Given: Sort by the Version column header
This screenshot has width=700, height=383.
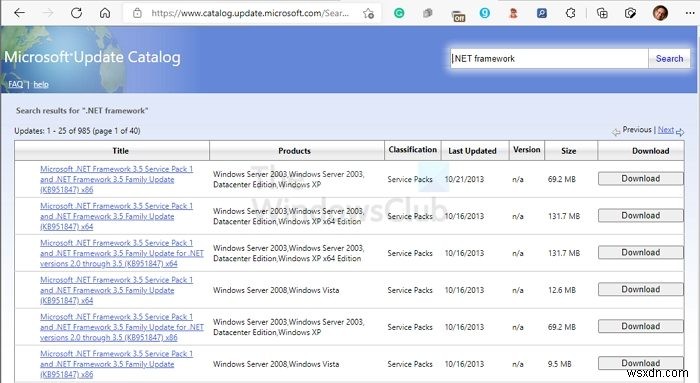Looking at the screenshot, I should pos(527,150).
